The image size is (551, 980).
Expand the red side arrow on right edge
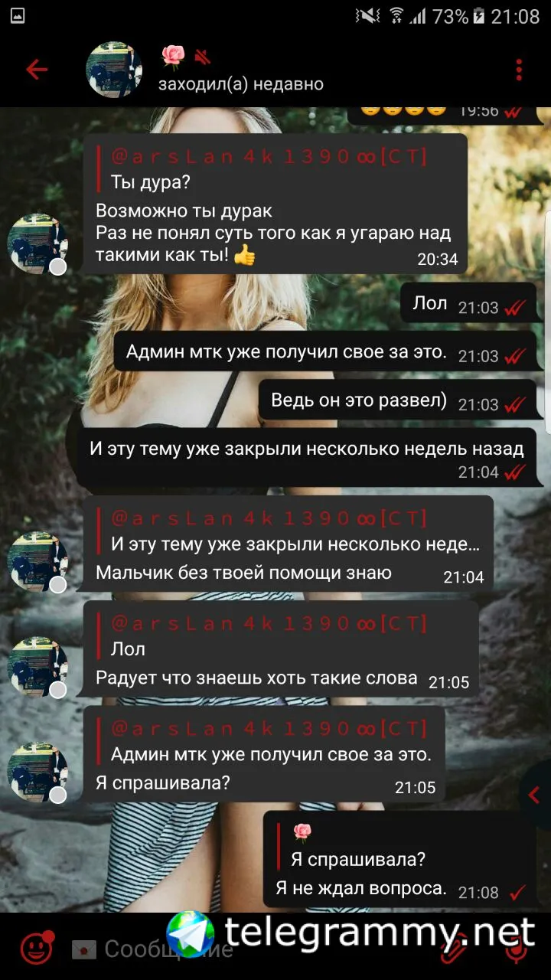click(x=536, y=795)
